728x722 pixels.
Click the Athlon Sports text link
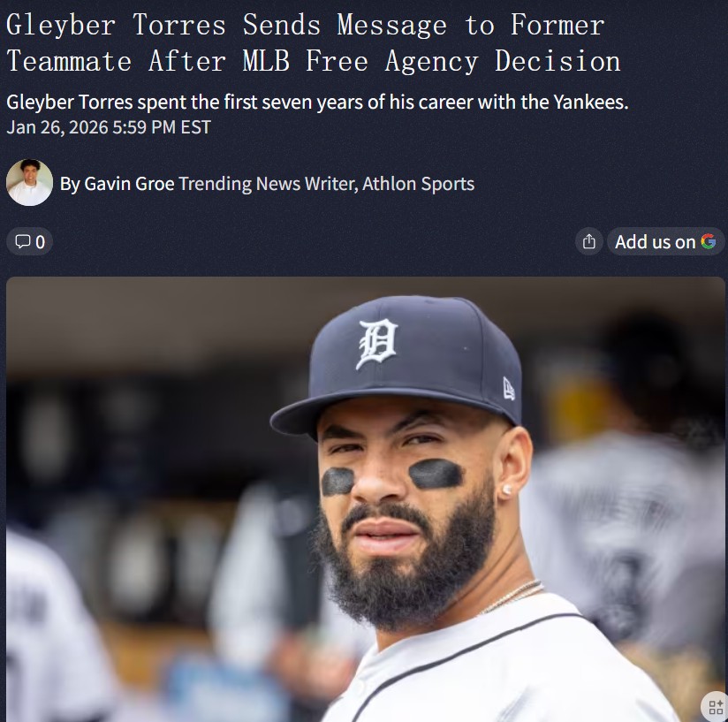418,184
